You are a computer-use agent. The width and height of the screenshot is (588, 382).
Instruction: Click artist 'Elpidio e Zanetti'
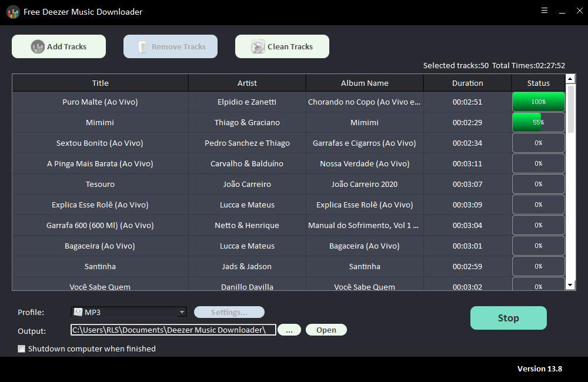pyautogui.click(x=247, y=102)
